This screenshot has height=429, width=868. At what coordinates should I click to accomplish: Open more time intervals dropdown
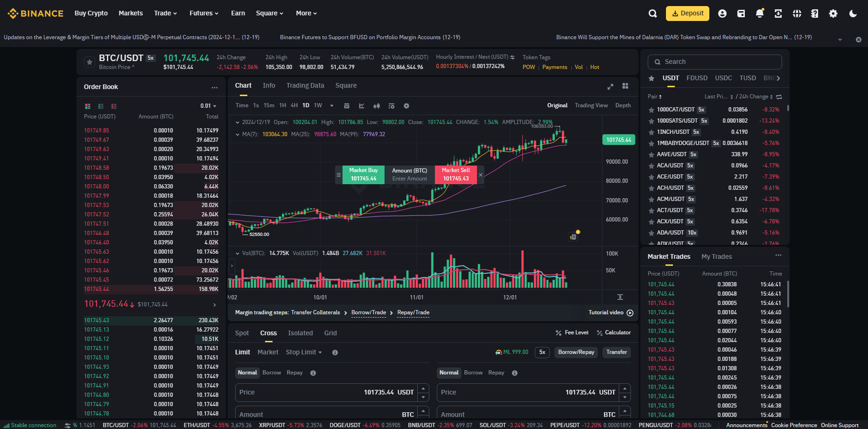332,106
